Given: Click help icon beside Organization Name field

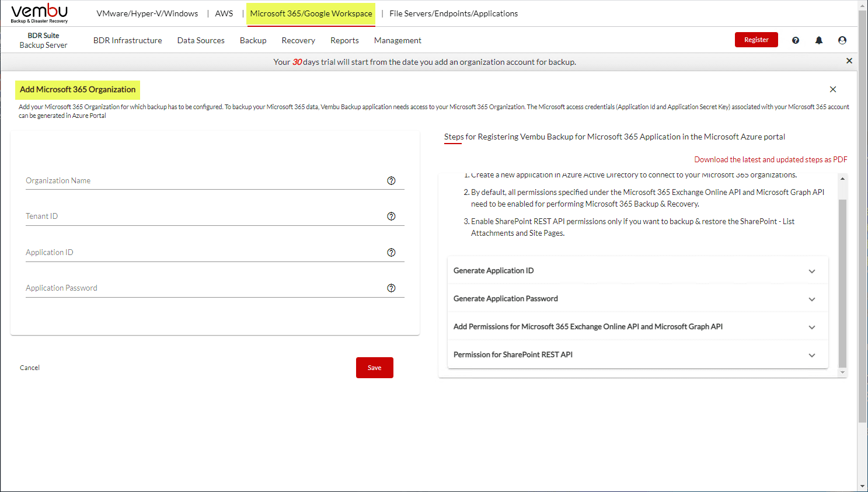Looking at the screenshot, I should coord(391,181).
